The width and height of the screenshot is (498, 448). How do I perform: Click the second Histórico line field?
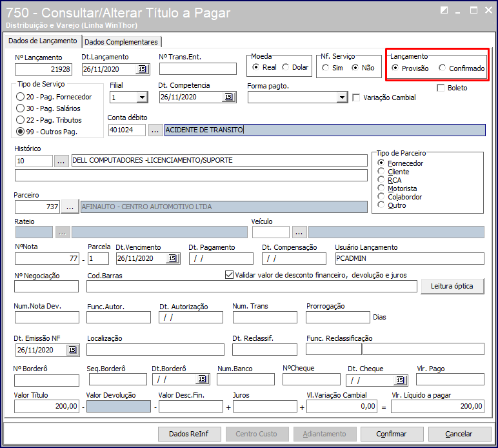(191, 176)
